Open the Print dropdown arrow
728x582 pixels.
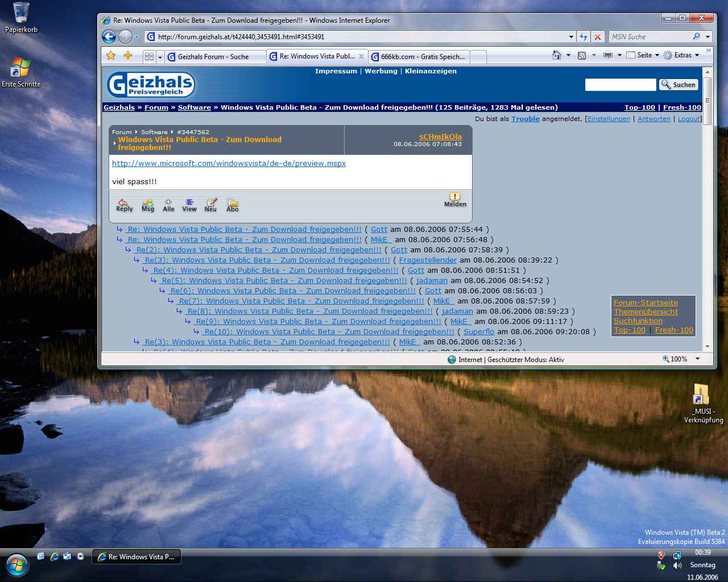[x=619, y=55]
